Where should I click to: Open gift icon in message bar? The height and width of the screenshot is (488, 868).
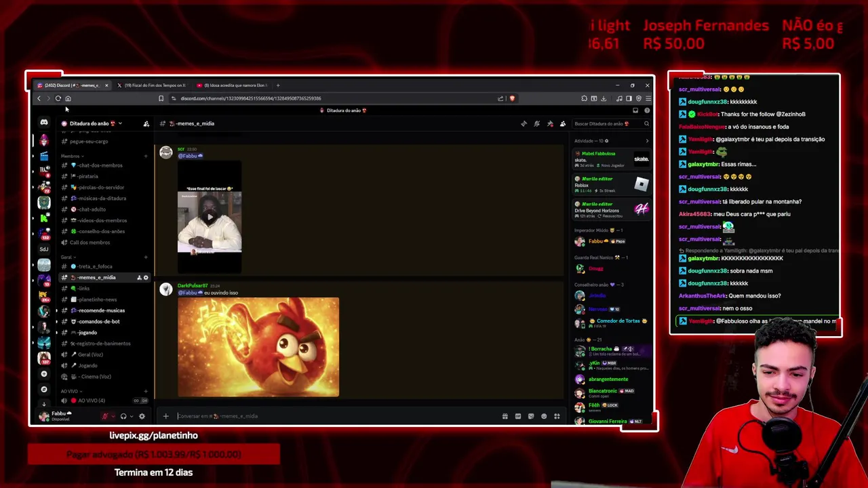point(505,416)
